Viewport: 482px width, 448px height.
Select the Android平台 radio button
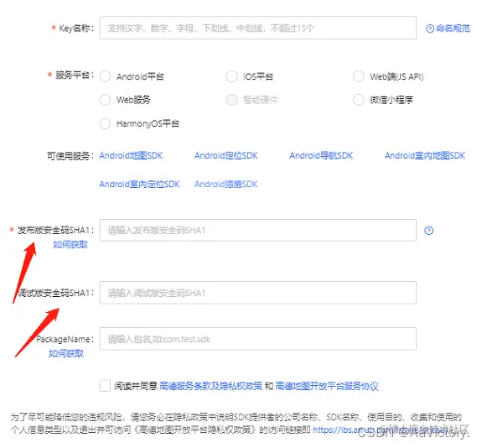click(105, 76)
